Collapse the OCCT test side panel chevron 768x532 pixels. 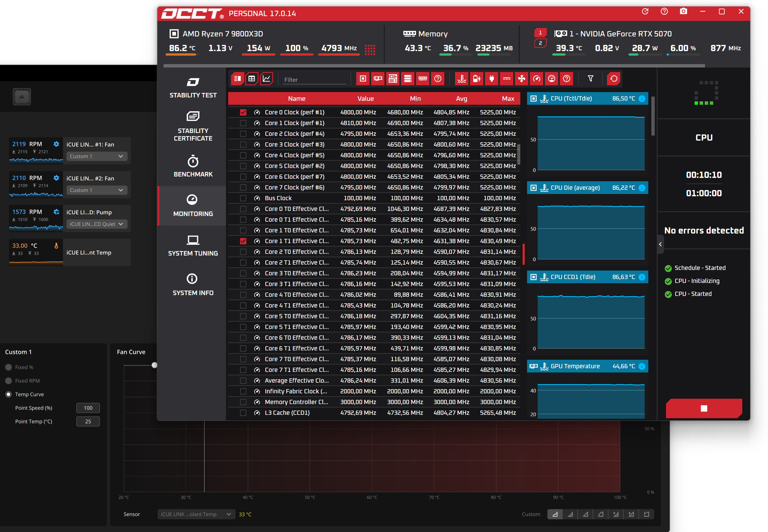coord(660,244)
